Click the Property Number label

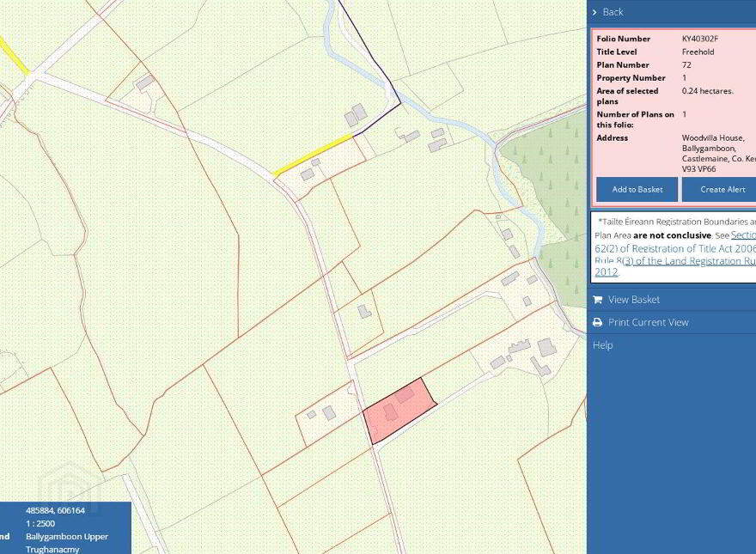tap(631, 77)
